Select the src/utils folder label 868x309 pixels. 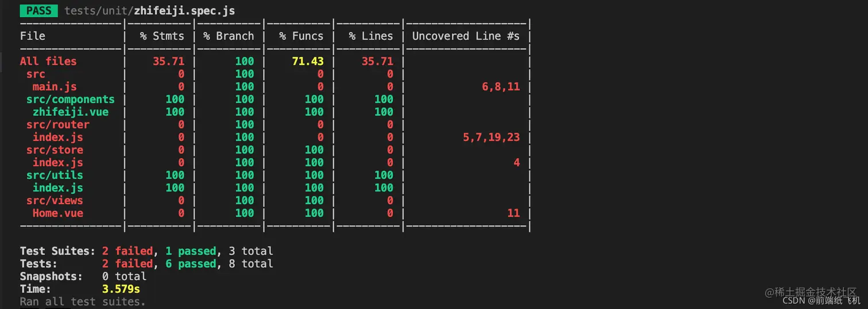click(x=55, y=175)
